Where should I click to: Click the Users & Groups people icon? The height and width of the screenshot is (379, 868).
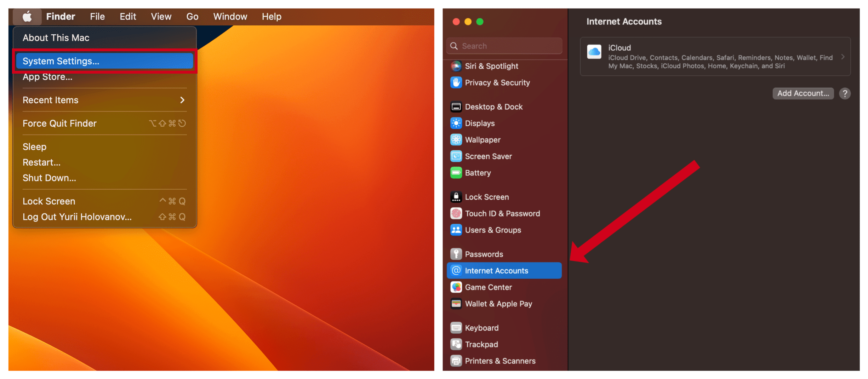456,230
